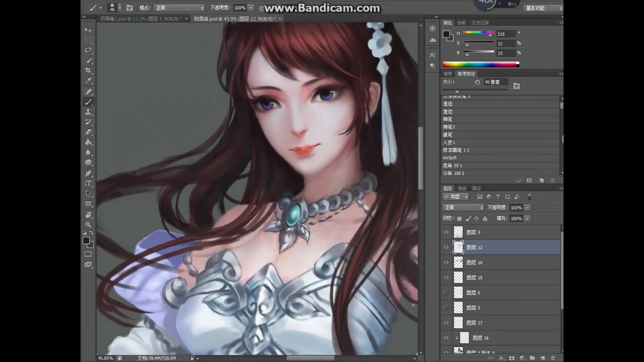This screenshot has height=362, width=644.
Task: Select the Eyedropper tool
Action: (89, 81)
